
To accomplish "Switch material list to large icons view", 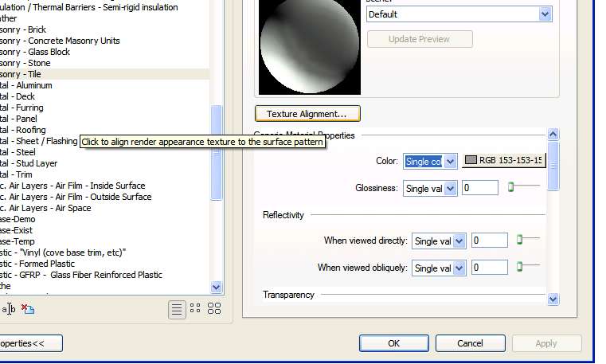I will point(214,308).
